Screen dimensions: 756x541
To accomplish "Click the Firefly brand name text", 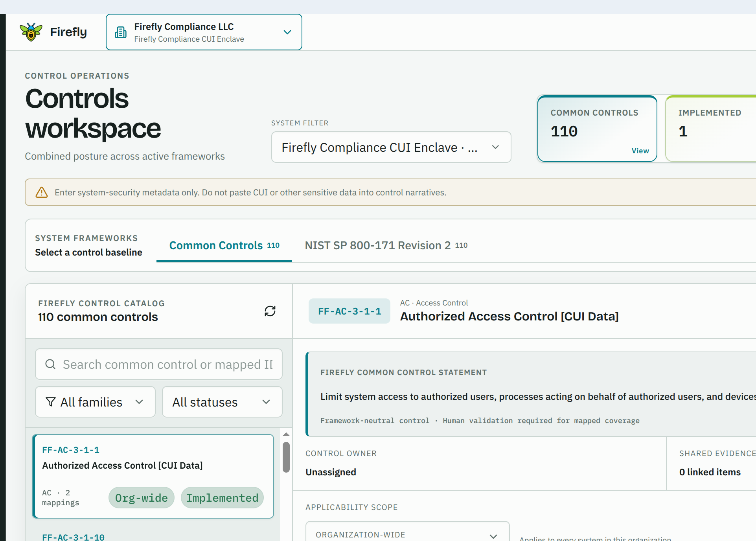I will click(x=68, y=32).
